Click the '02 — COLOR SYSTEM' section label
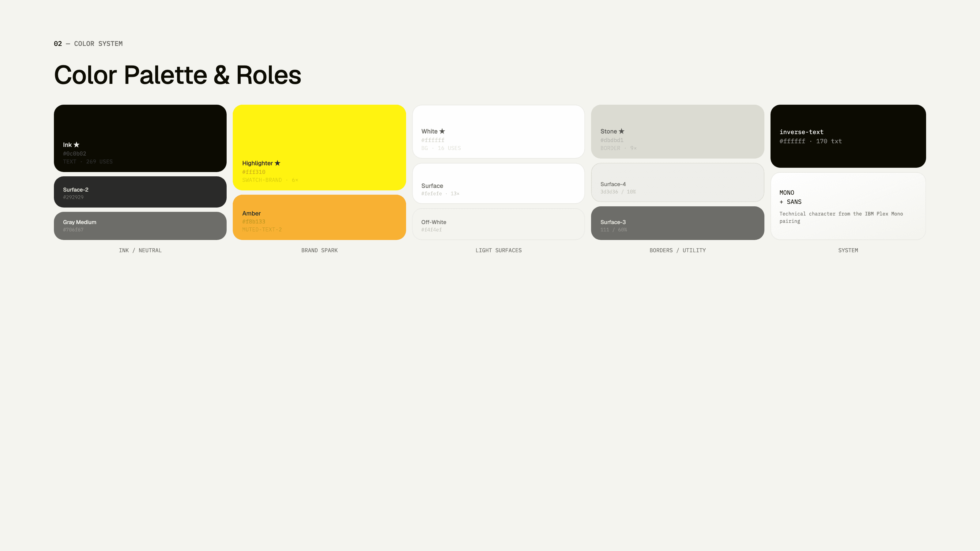The width and height of the screenshot is (980, 551). 88,44
